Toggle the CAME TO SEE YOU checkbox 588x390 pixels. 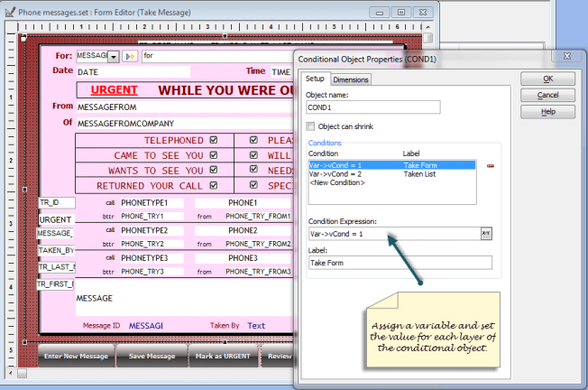(214, 155)
